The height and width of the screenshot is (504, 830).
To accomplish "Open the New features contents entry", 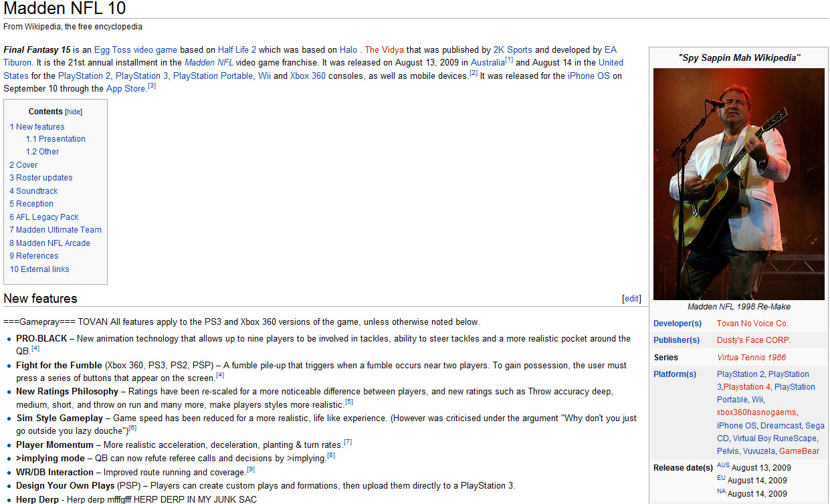I will (x=37, y=126).
